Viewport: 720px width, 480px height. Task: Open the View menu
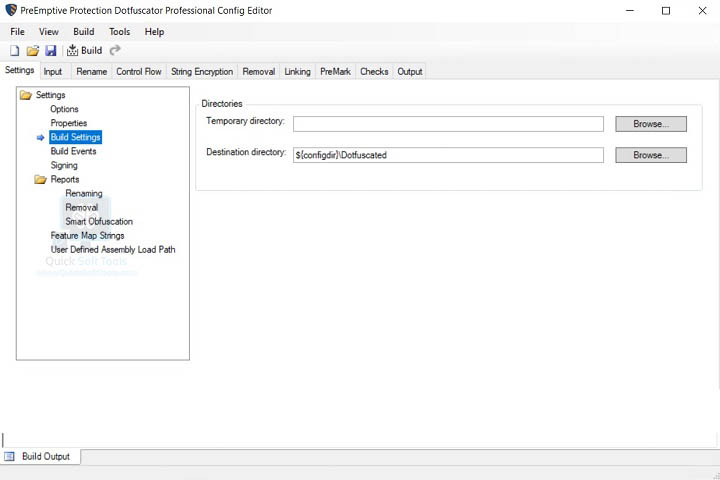pyautogui.click(x=49, y=32)
